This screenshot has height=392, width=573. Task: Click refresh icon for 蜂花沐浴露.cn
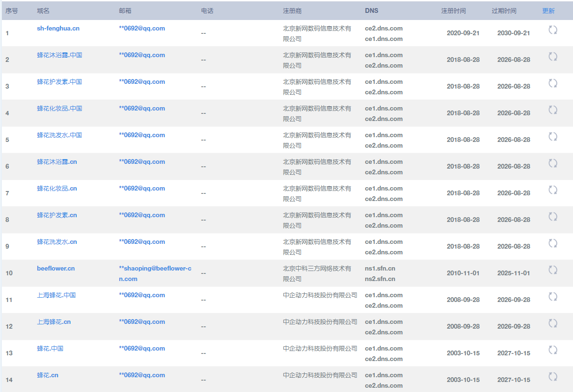[x=553, y=163]
